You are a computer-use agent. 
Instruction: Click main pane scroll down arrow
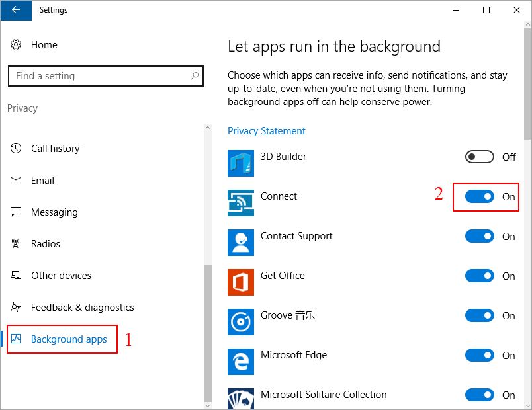point(527,405)
